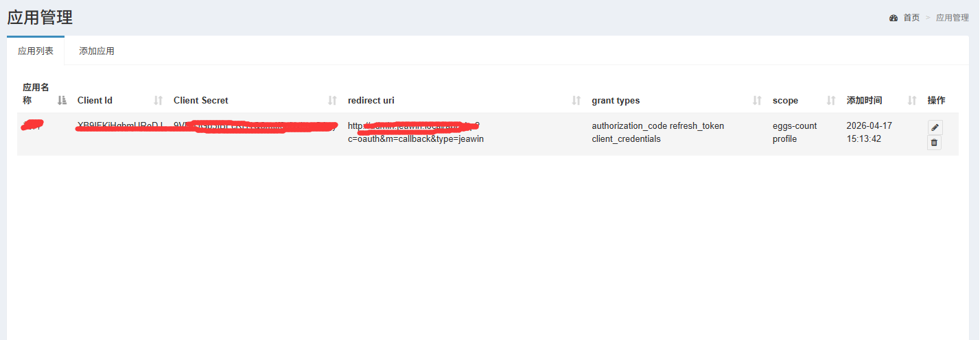
Task: Switch to the 应用列表 tab
Action: point(36,51)
